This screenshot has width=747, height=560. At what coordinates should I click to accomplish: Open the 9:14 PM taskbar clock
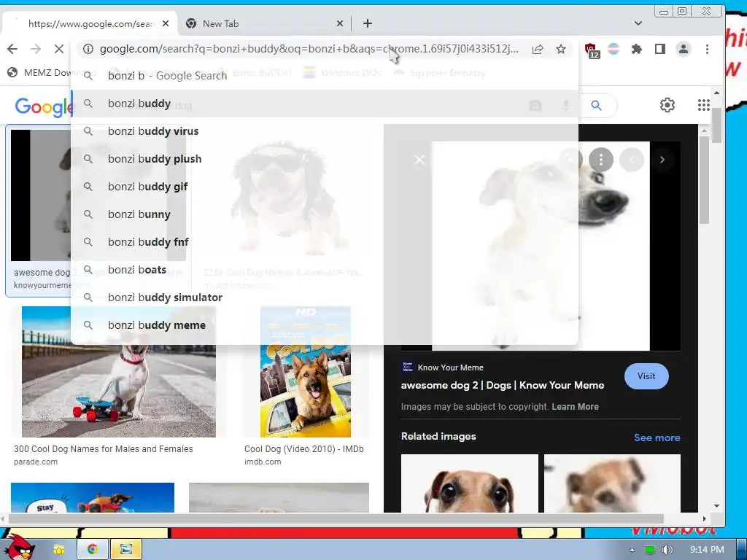(707, 550)
